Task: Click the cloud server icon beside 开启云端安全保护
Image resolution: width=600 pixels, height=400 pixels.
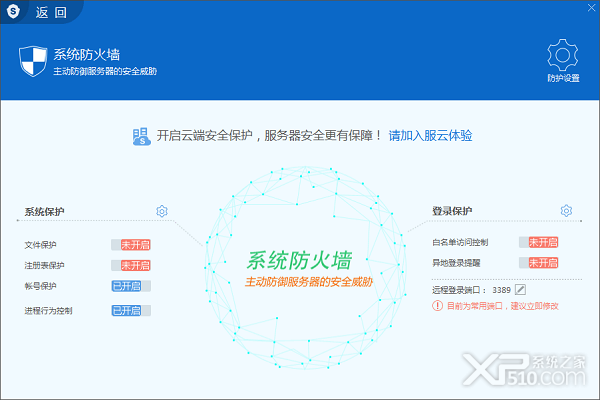Action: click(141, 136)
